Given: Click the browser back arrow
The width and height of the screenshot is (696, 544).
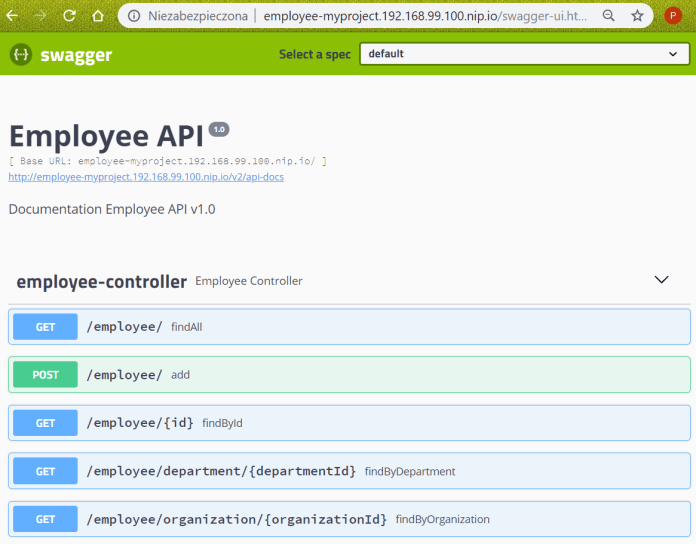Looking at the screenshot, I should [14, 16].
